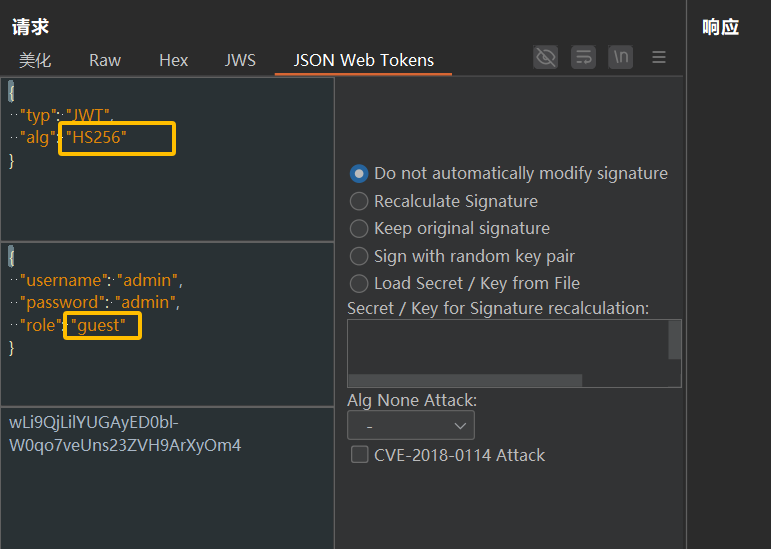
Task: Click the "username" key in payload
Action: pos(61,280)
